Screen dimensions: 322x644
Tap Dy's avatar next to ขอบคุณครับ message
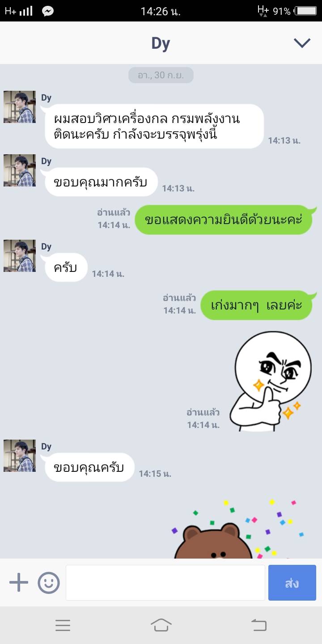[20, 456]
